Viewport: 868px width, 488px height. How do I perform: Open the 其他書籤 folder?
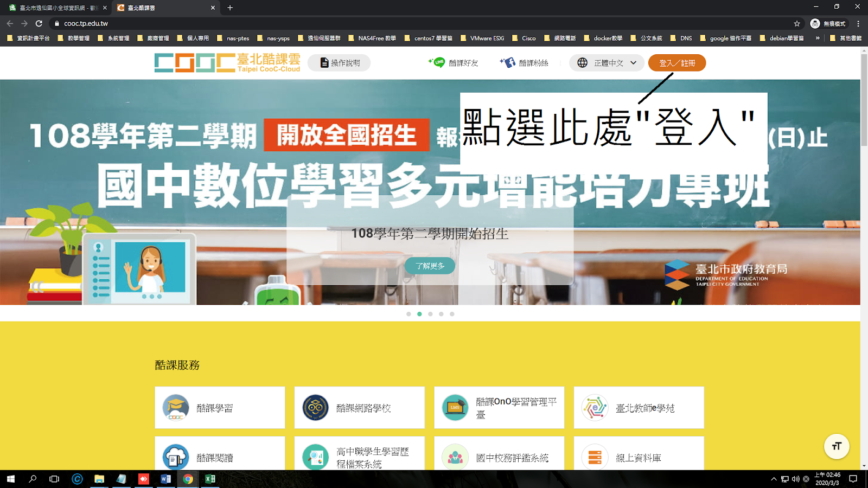coord(846,38)
